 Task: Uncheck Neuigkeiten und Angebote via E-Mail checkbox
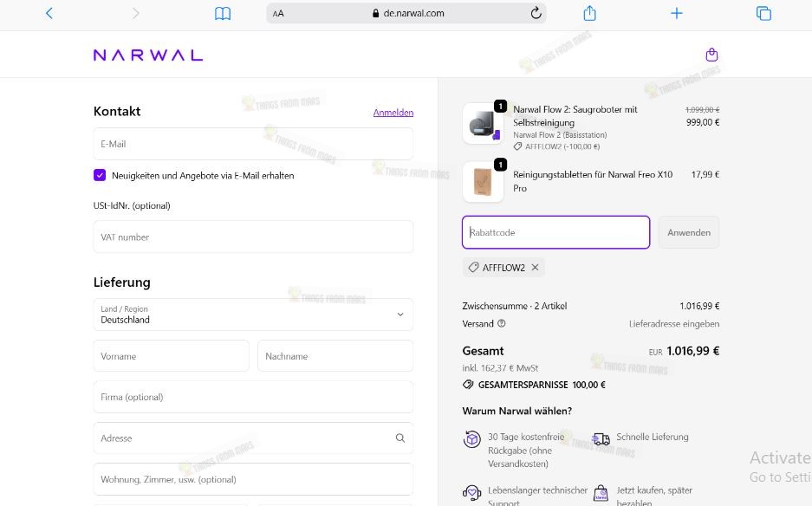click(x=100, y=175)
